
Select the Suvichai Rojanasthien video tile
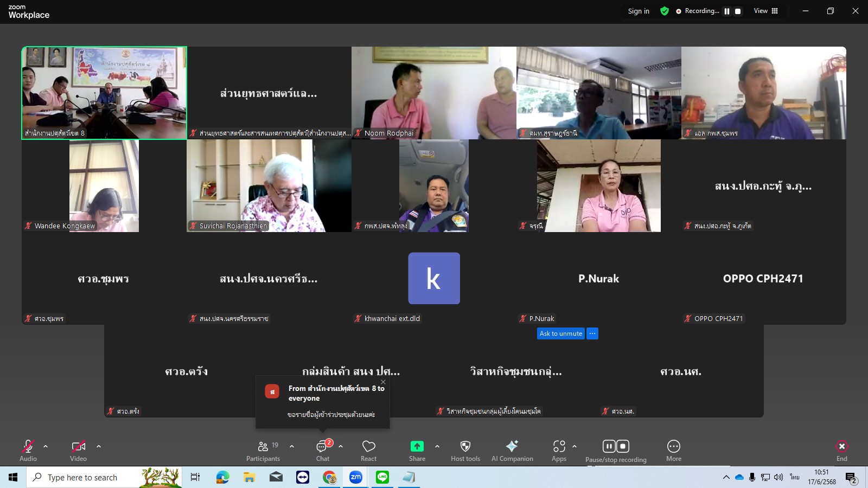point(269,185)
